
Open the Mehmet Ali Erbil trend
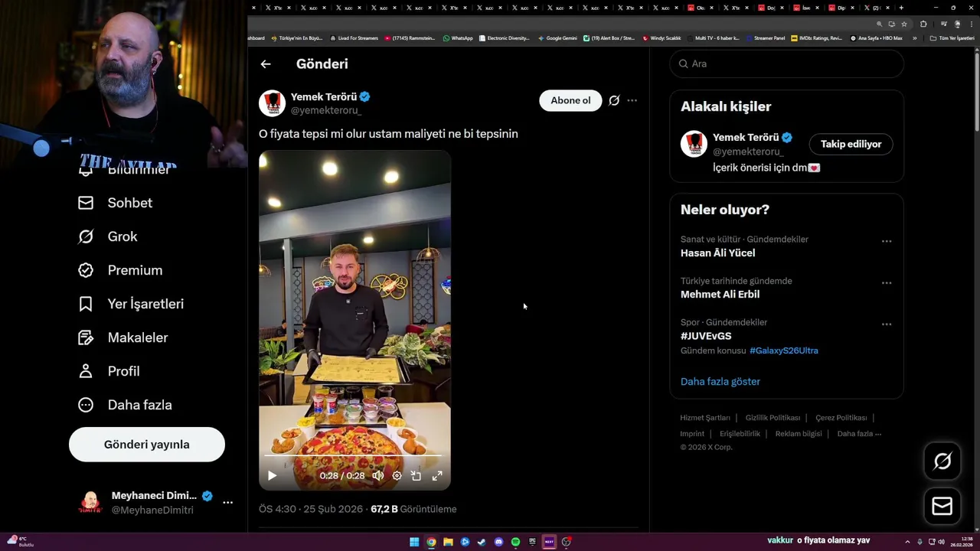click(x=720, y=295)
